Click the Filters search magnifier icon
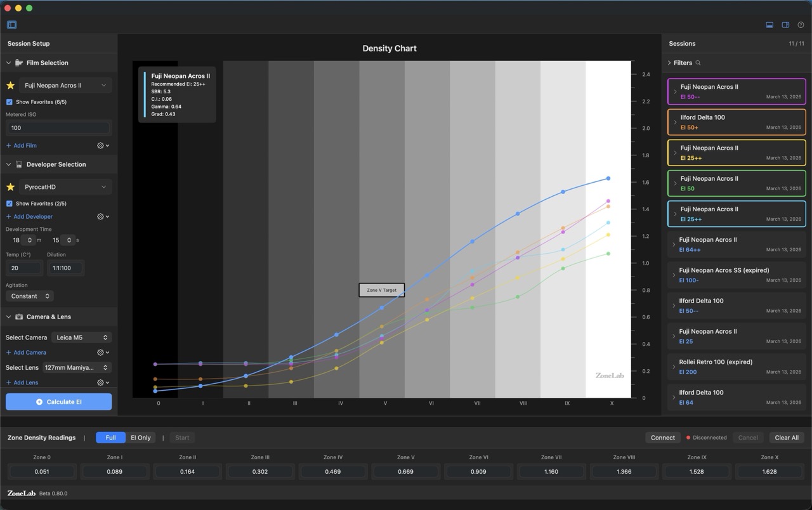Viewport: 812px width, 510px height. click(x=698, y=63)
